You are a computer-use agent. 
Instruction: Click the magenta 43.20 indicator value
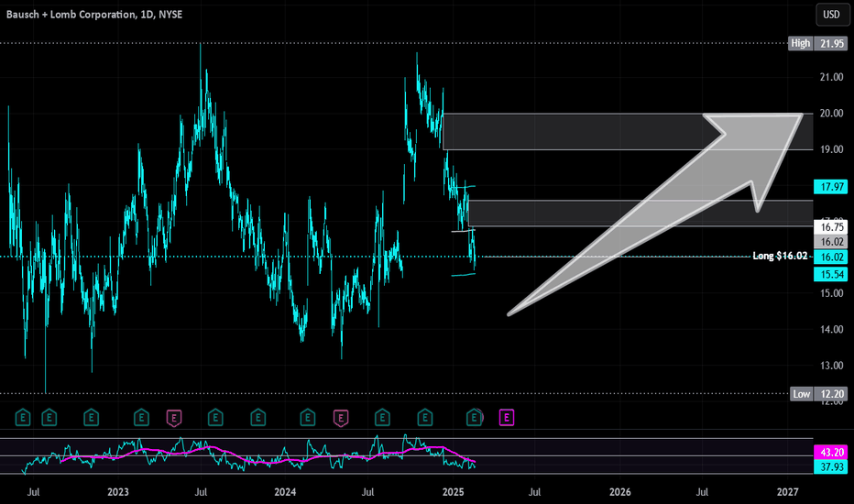click(x=830, y=453)
